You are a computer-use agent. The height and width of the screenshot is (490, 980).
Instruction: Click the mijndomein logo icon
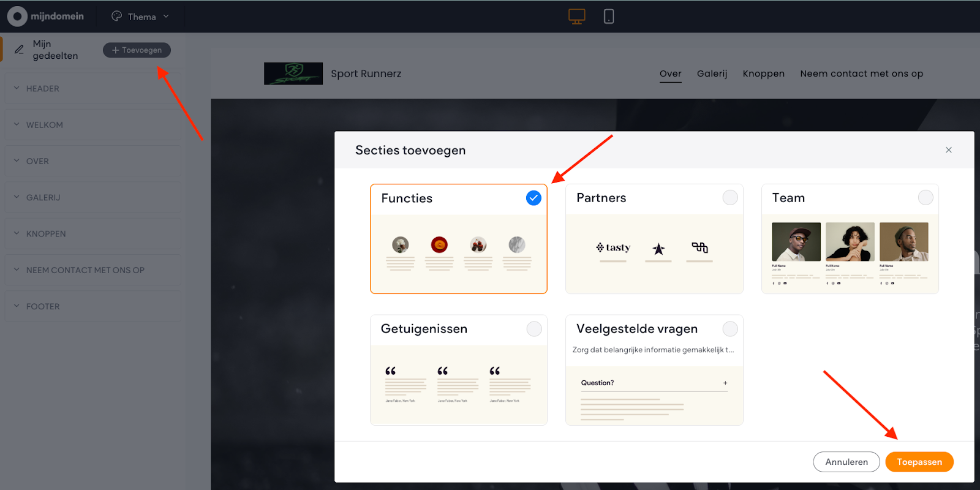pyautogui.click(x=17, y=17)
